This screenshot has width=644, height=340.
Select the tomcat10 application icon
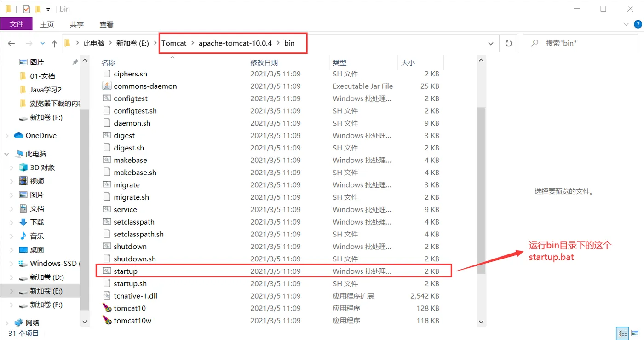coord(107,308)
